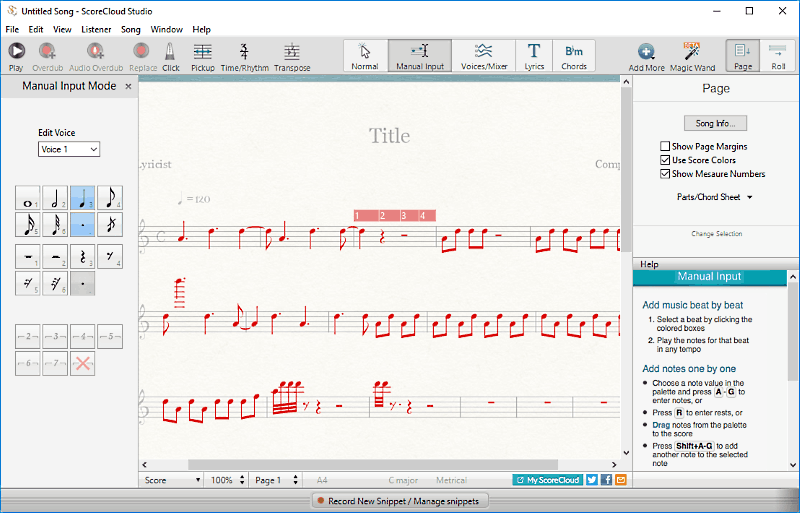Select the half rest

[x=55, y=256]
